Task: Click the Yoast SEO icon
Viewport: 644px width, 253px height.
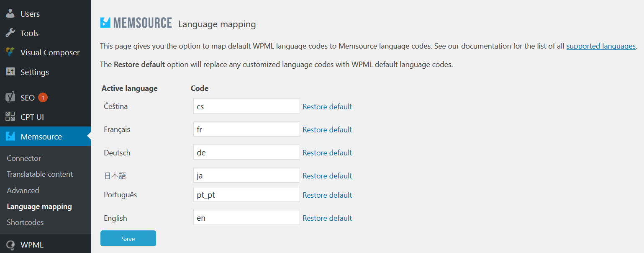Action: coord(10,97)
